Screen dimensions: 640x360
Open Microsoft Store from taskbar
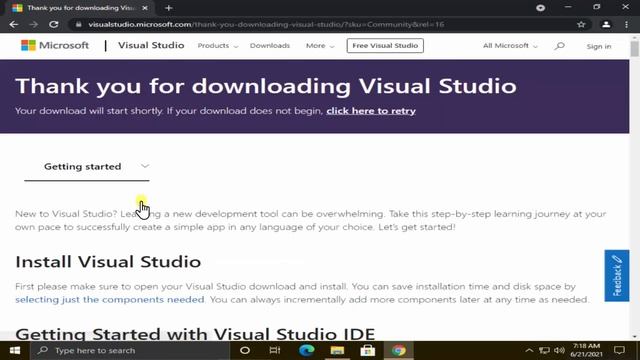coord(367,351)
